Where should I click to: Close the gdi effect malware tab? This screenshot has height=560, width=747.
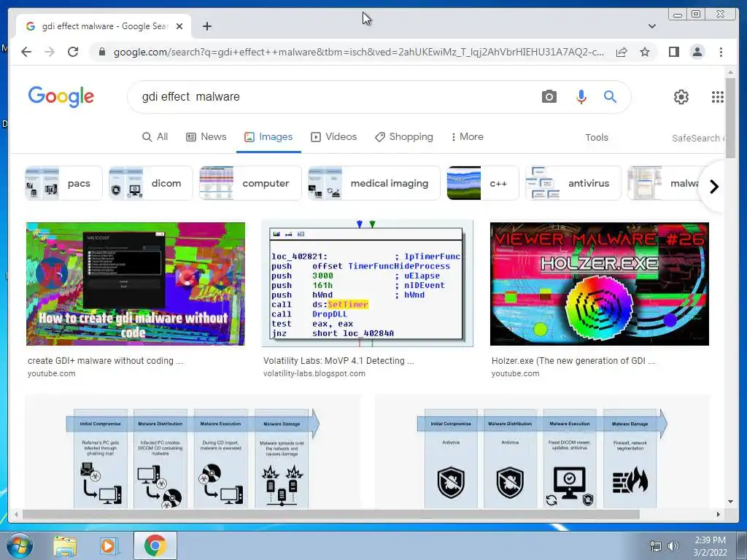click(x=179, y=26)
